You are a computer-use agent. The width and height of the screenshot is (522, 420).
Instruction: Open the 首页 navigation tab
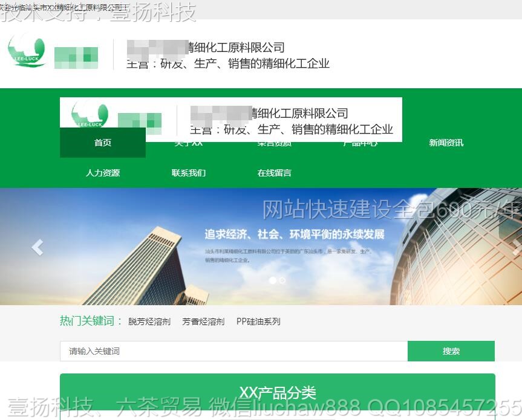click(x=103, y=143)
